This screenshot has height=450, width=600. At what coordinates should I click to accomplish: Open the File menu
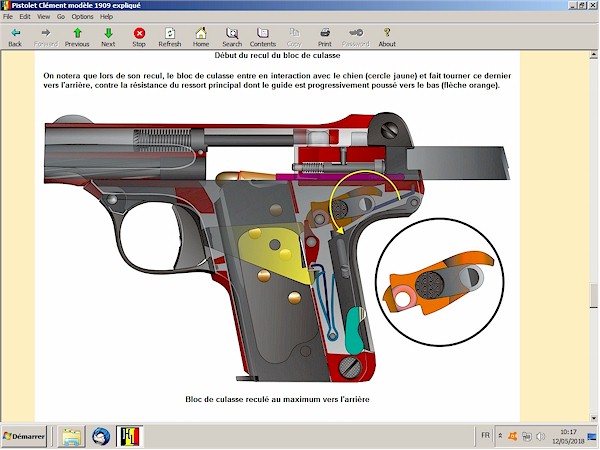[8, 16]
